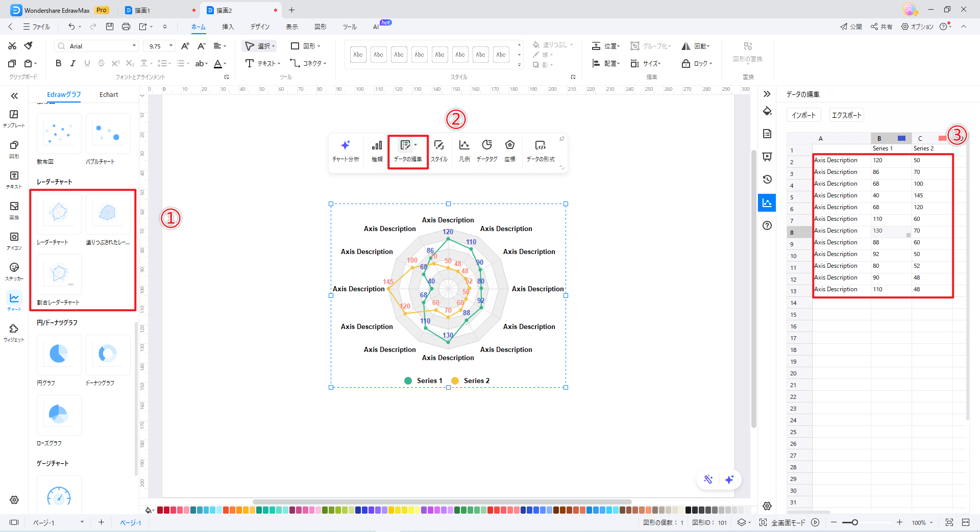Click the AI assistant sparkle button
Image resolution: width=980 pixels, height=532 pixels.
pos(729,479)
